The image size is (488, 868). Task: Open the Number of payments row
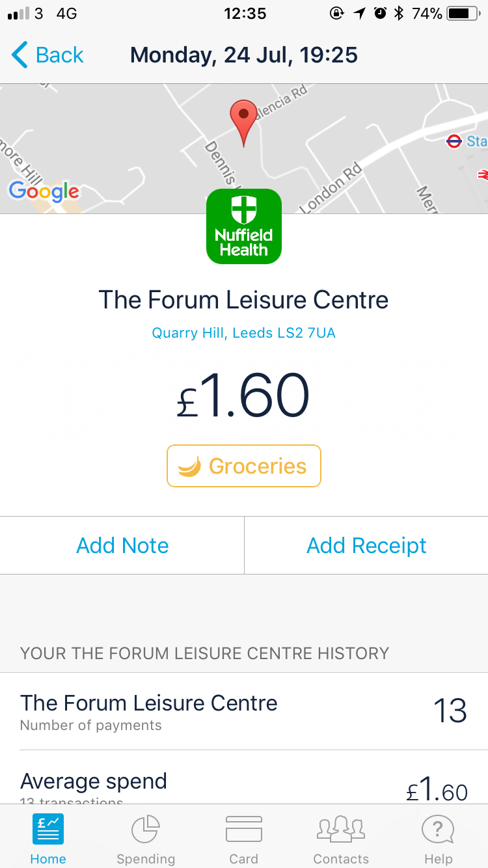point(244,711)
